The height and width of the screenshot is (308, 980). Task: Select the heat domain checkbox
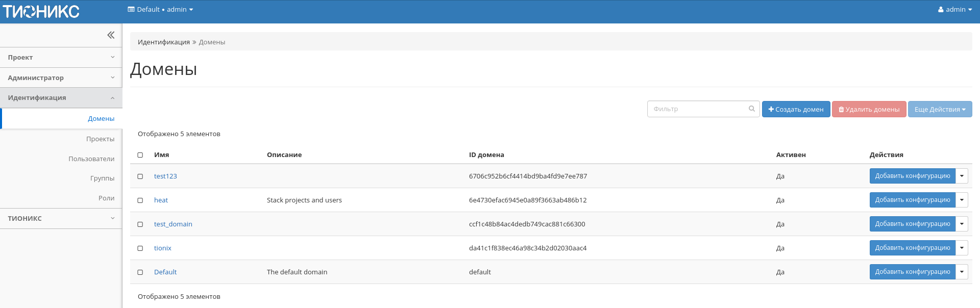(x=140, y=200)
